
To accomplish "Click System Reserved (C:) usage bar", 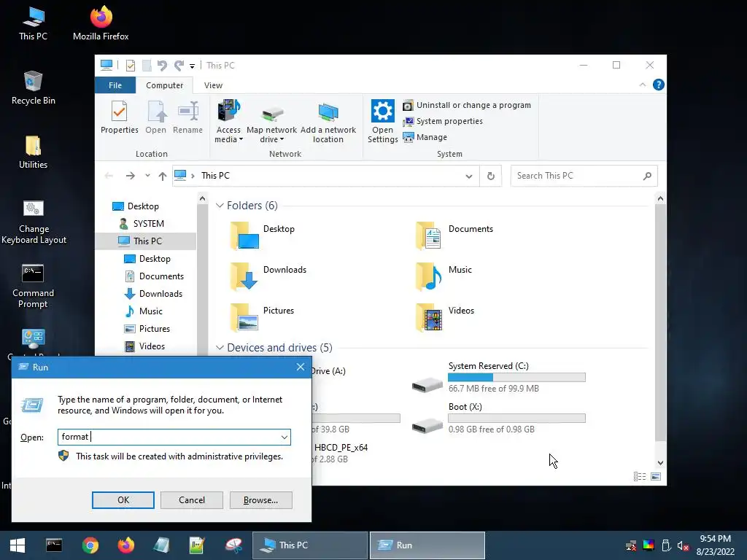I will click(516, 378).
